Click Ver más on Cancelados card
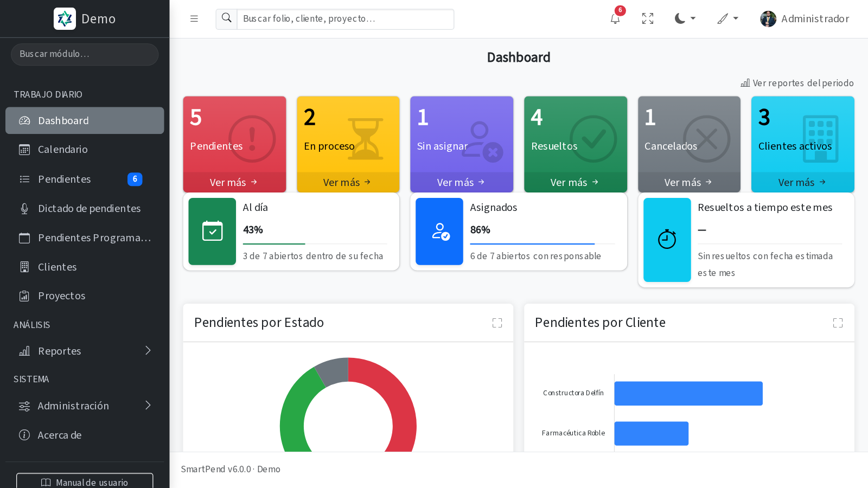This screenshot has height=488, width=868. pyautogui.click(x=689, y=182)
